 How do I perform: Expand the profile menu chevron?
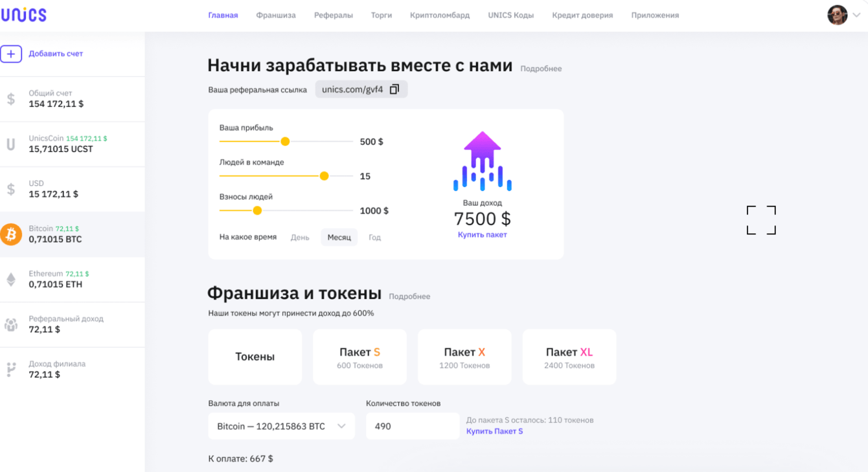pyautogui.click(x=856, y=16)
